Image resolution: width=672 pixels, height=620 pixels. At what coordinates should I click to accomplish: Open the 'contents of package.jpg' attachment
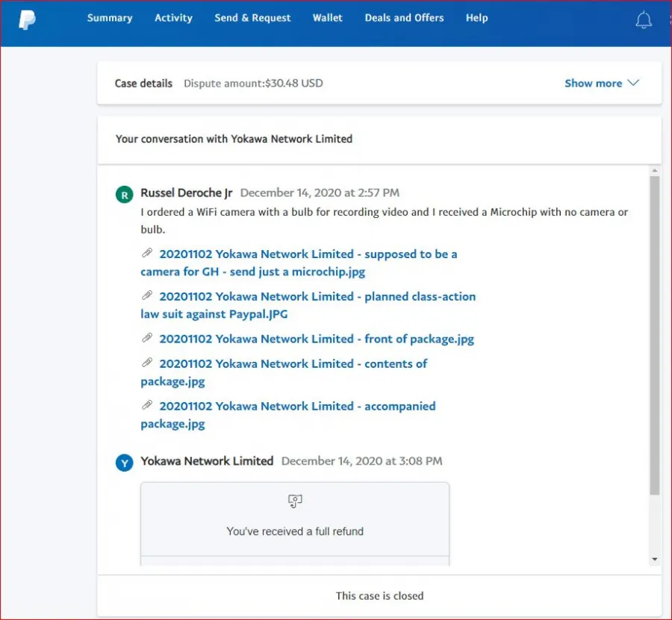pyautogui.click(x=284, y=372)
